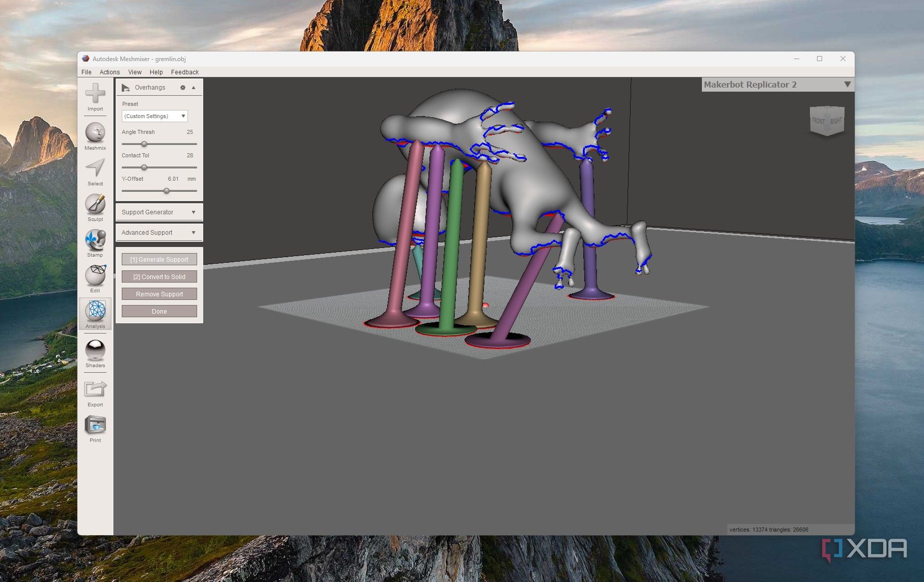The image size is (924, 582).
Task: Click the Convert to Solid button
Action: click(x=159, y=277)
